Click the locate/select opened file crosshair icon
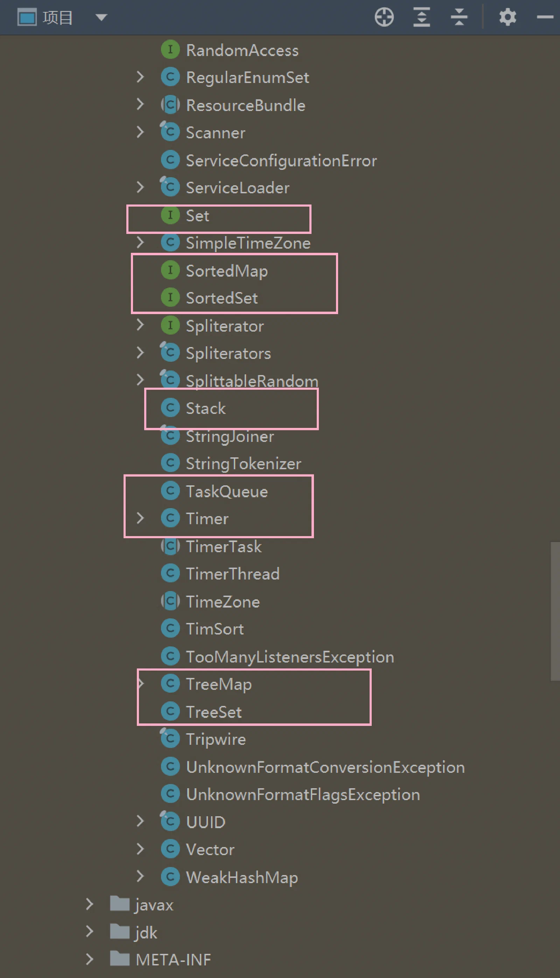Image resolution: width=560 pixels, height=978 pixels. pos(384,17)
